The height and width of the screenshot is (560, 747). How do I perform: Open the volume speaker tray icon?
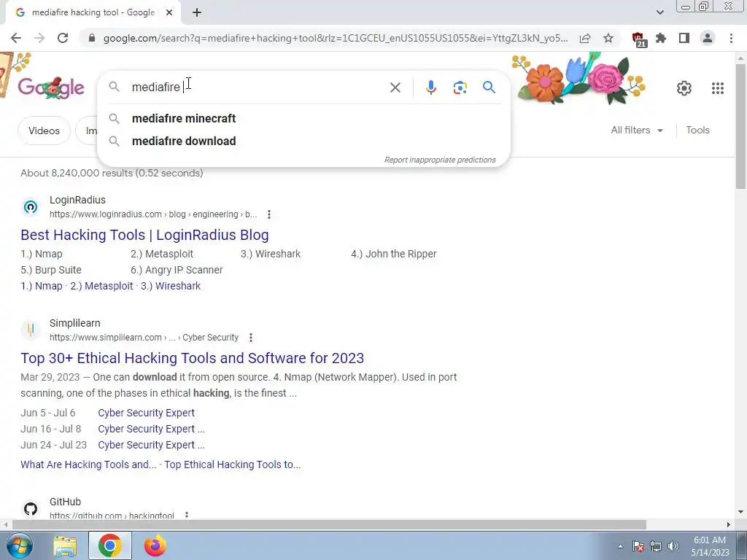coord(673,546)
